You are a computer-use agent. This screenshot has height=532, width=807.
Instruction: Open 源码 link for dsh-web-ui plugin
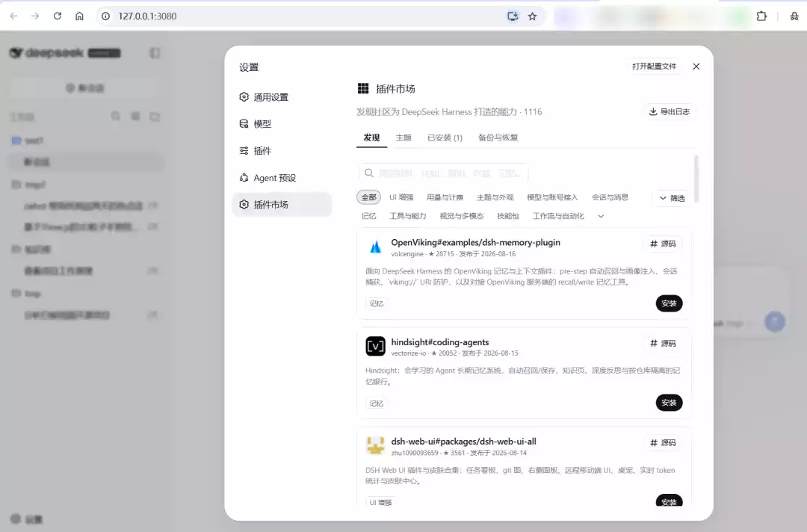tap(663, 443)
